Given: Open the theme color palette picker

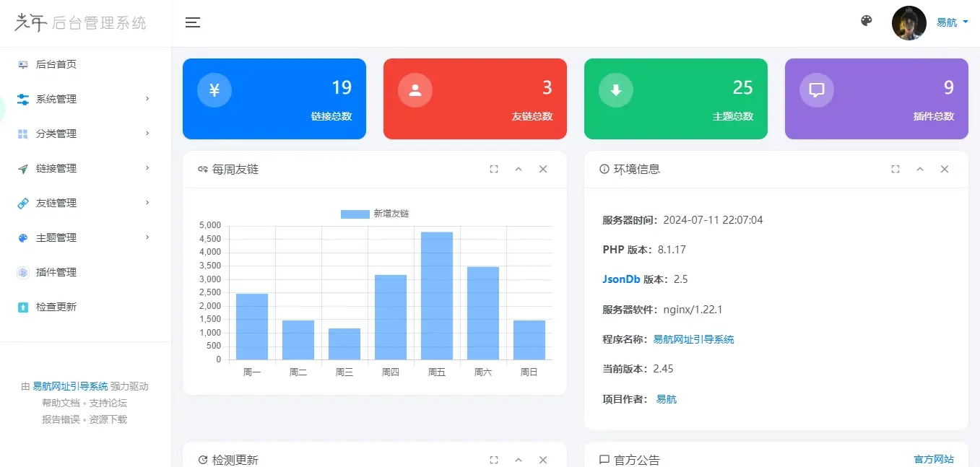Looking at the screenshot, I should tap(866, 21).
